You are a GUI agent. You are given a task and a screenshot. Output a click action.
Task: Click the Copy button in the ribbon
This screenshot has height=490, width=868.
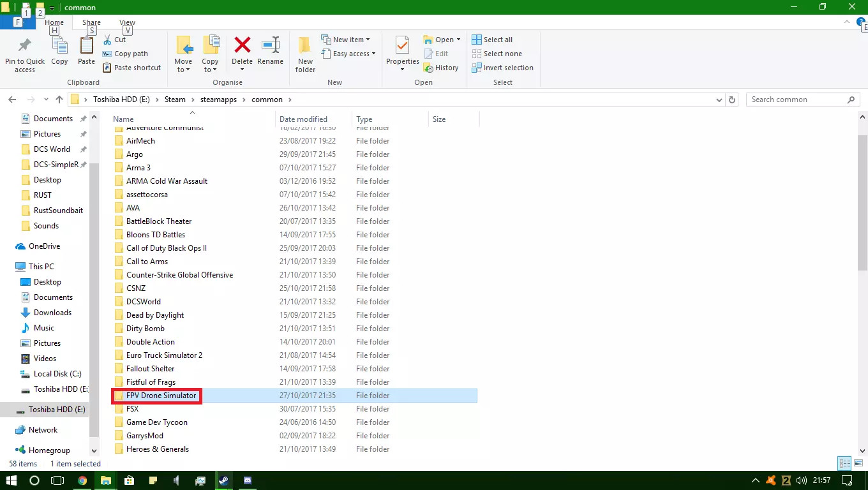click(59, 51)
